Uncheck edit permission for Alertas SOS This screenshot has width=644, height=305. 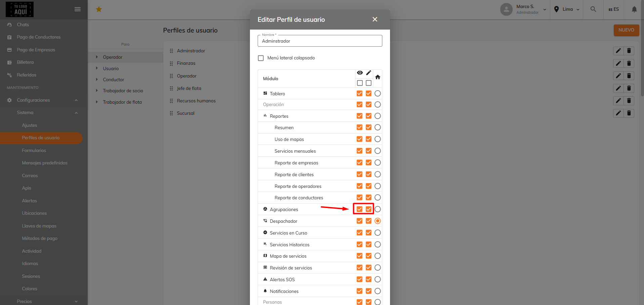point(369,279)
